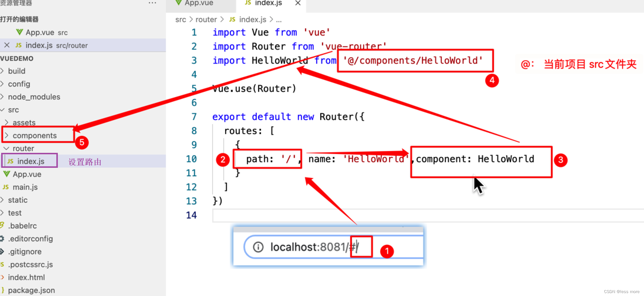Open index.js under the router folder
Image resolution: width=644 pixels, height=296 pixels.
[31, 161]
